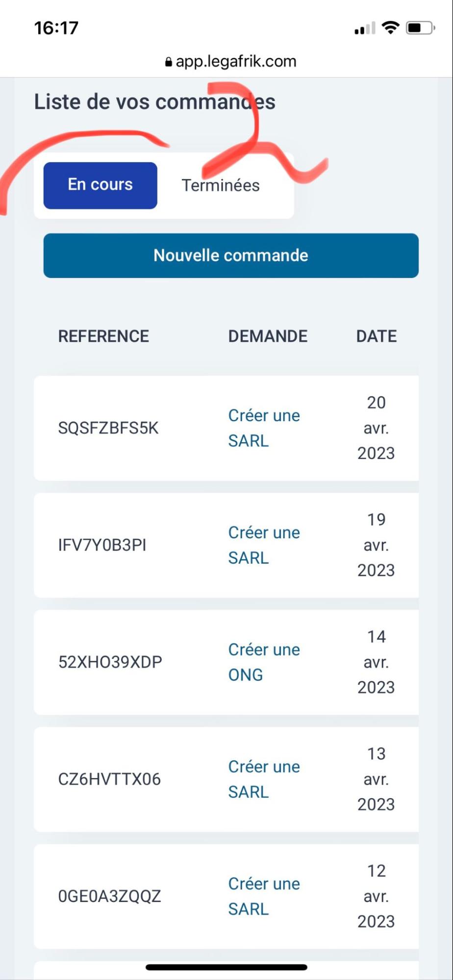Click the Nouvelle commande button

tap(231, 255)
